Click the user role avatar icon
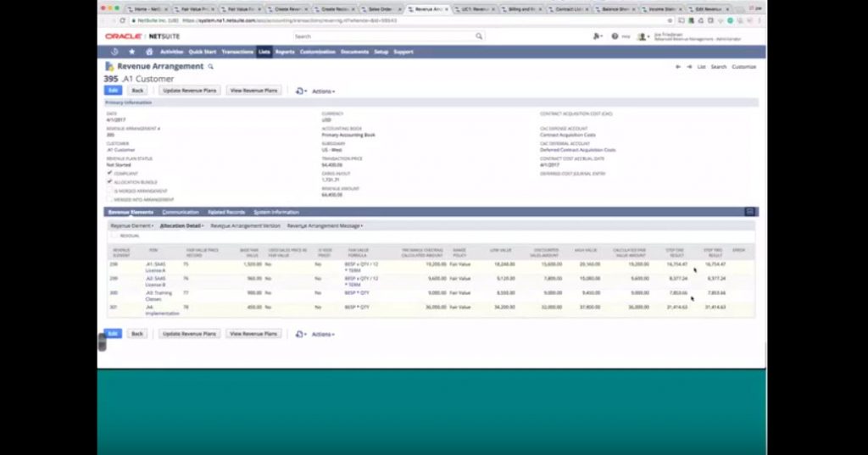Image resolution: width=868 pixels, height=455 pixels. (x=643, y=36)
